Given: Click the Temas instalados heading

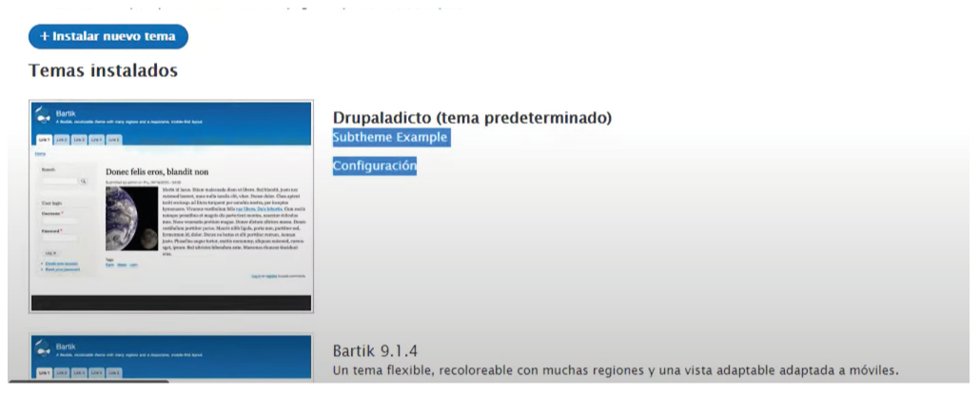Looking at the screenshot, I should click(103, 70).
